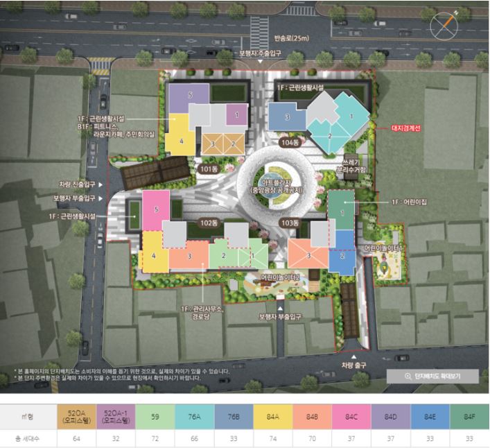Screen dimensions: 490x448
Task: Select the 52OA (오피스텔) legend swatch
Action: click(76, 416)
